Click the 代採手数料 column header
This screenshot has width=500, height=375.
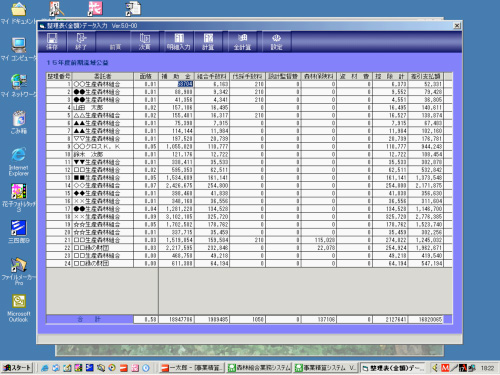(x=248, y=76)
